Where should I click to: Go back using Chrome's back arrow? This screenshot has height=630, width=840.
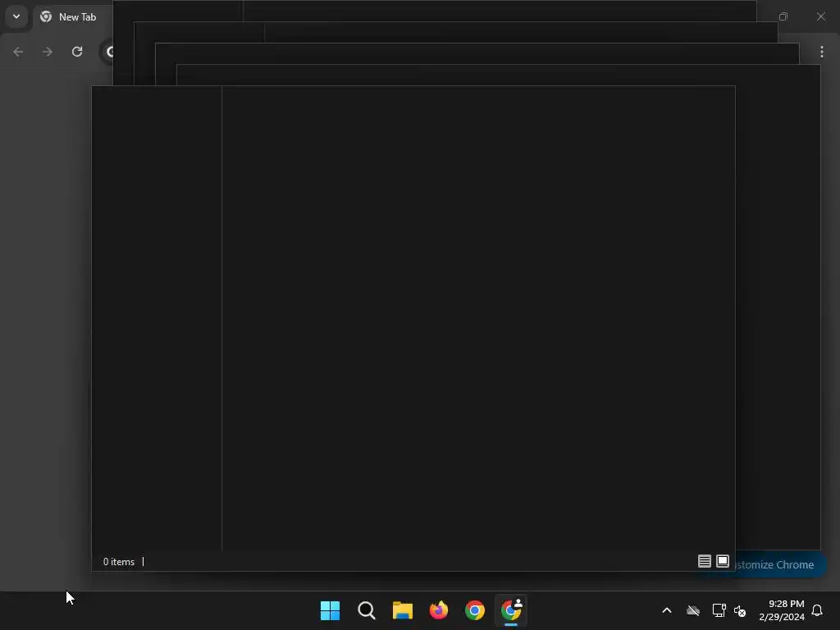(x=18, y=52)
